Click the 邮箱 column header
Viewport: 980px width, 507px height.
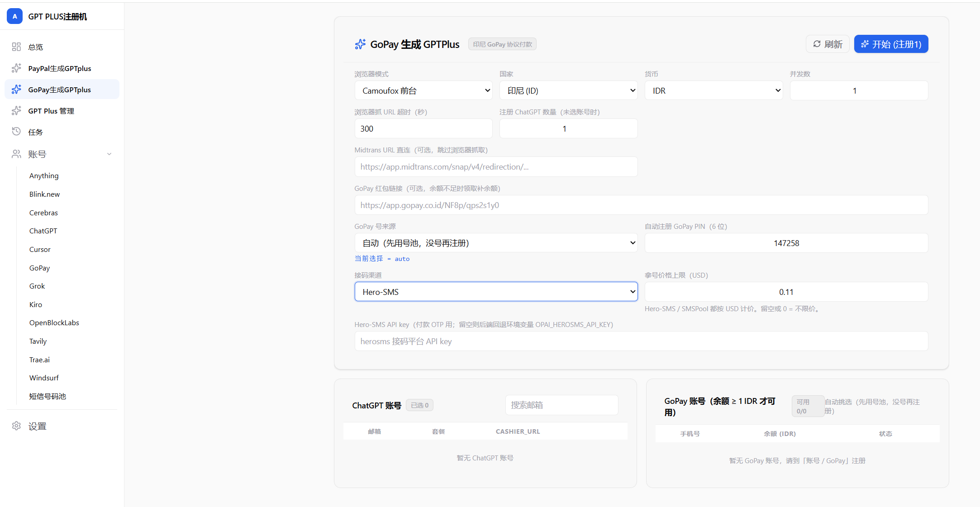[x=374, y=431]
